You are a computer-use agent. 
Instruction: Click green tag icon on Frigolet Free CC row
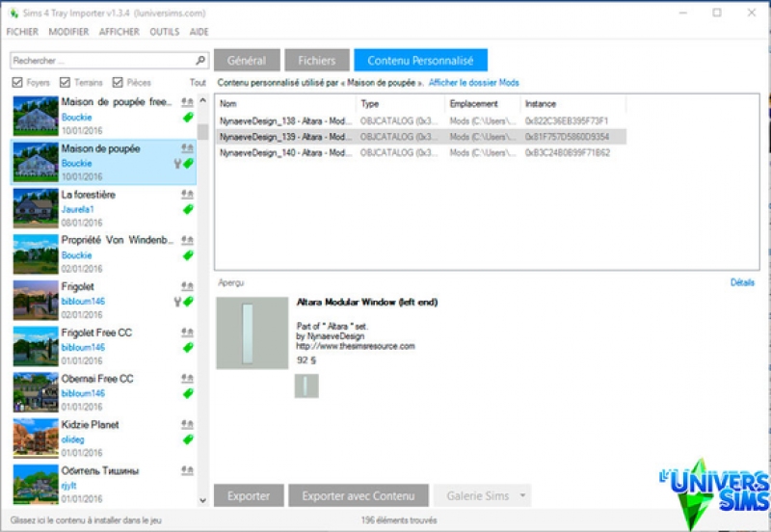188,348
